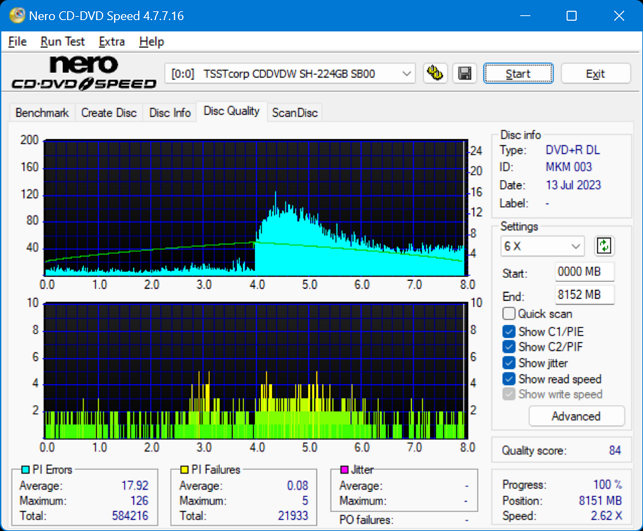Viewport: 643px width, 531px height.
Task: Click the Quality score value 84
Action: click(615, 450)
